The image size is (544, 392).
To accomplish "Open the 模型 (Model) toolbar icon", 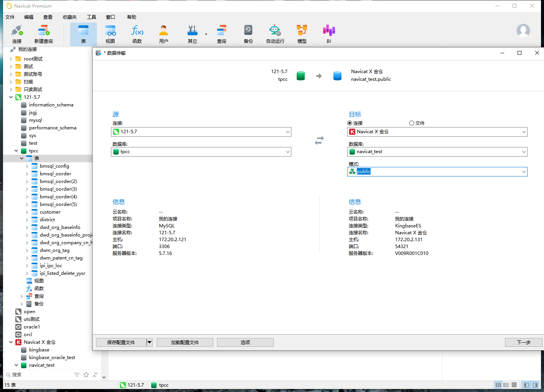I will (302, 34).
